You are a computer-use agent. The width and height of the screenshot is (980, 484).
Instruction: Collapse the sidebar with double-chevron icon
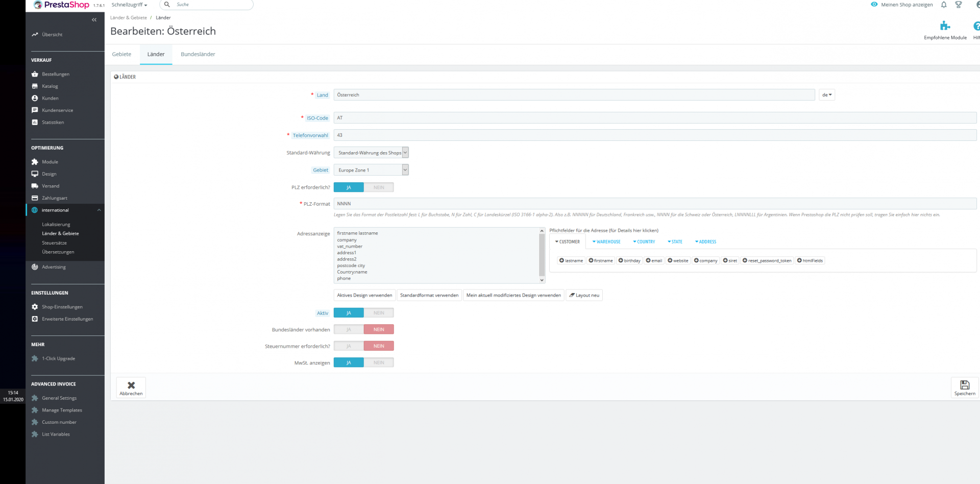(x=94, y=20)
